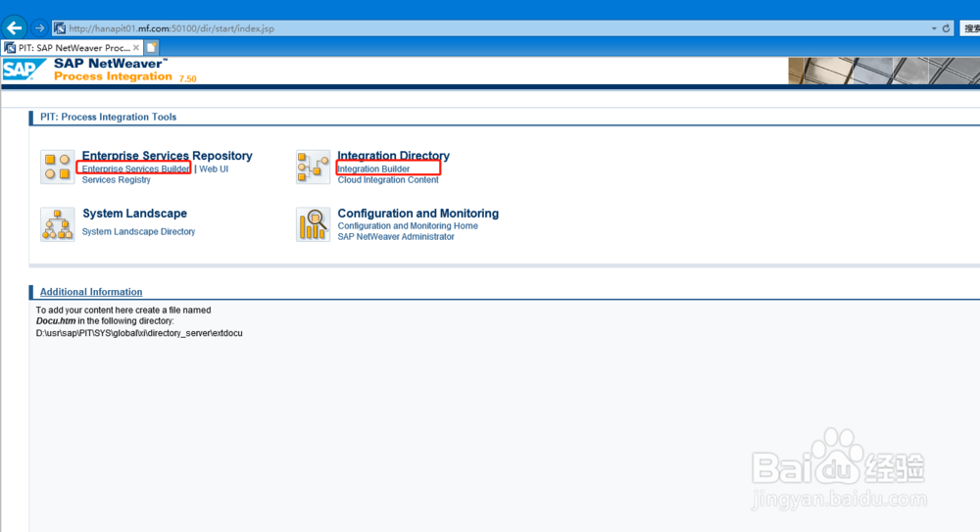This screenshot has width=980, height=532.
Task: Open Configuration and Monitoring Home link
Action: (408, 226)
